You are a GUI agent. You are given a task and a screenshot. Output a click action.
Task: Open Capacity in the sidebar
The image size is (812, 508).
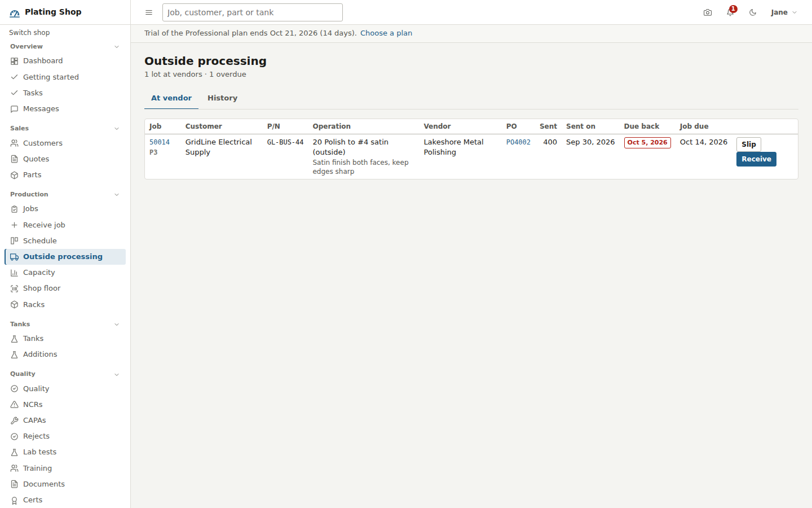point(65,273)
